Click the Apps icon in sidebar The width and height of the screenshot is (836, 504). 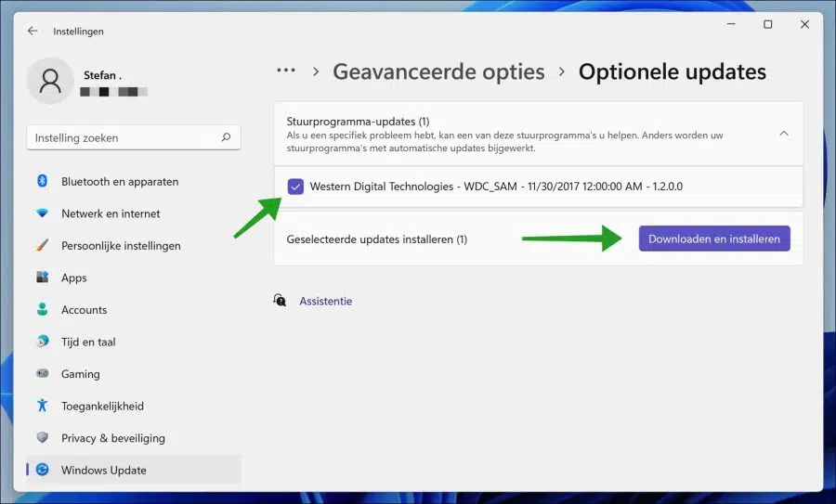coord(42,277)
